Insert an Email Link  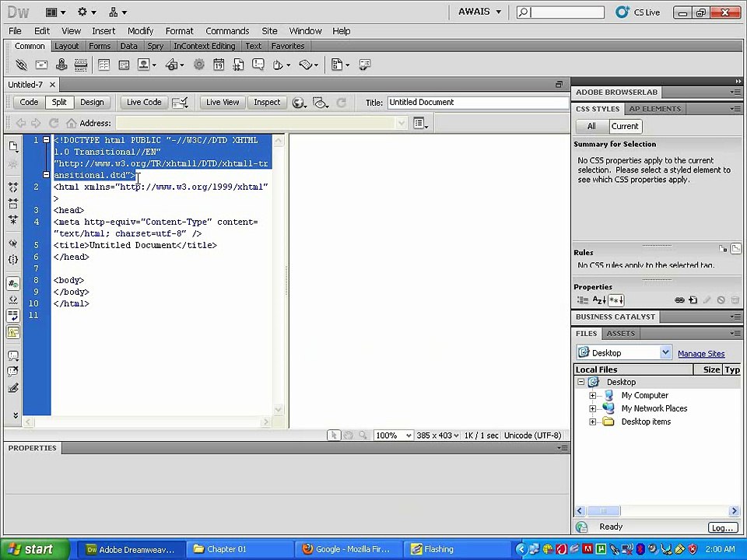point(41,65)
